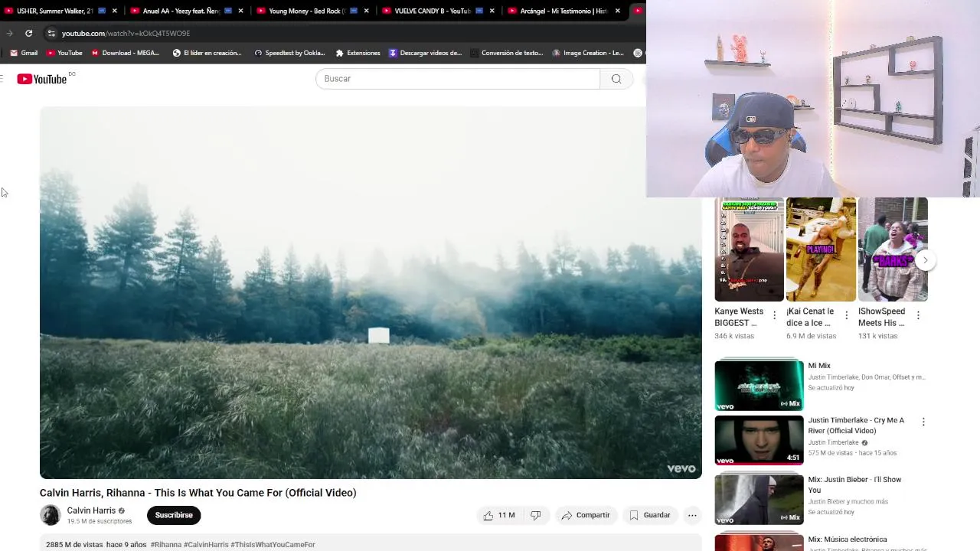The image size is (980, 551).
Task: Open the Gmail bookmark
Action: coord(24,53)
